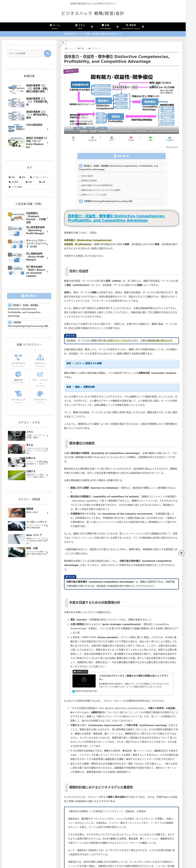Collapse the sidebar table of contents

point(29,296)
